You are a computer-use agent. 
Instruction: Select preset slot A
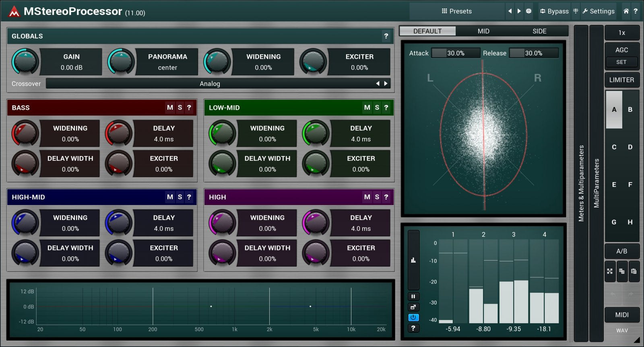click(x=614, y=109)
